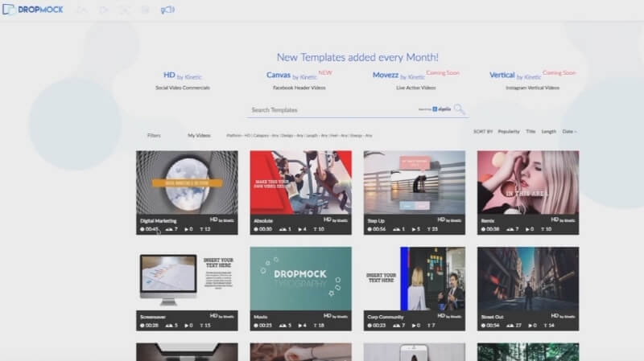Click Instagram Vertical Videos subtitle
Image resolution: width=644 pixels, height=361 pixels.
(x=532, y=88)
